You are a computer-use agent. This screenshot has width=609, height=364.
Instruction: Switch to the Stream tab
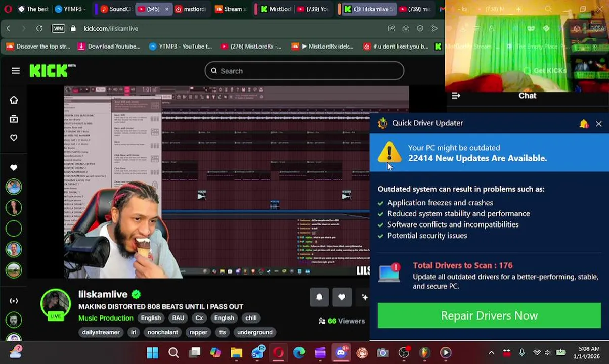click(231, 9)
